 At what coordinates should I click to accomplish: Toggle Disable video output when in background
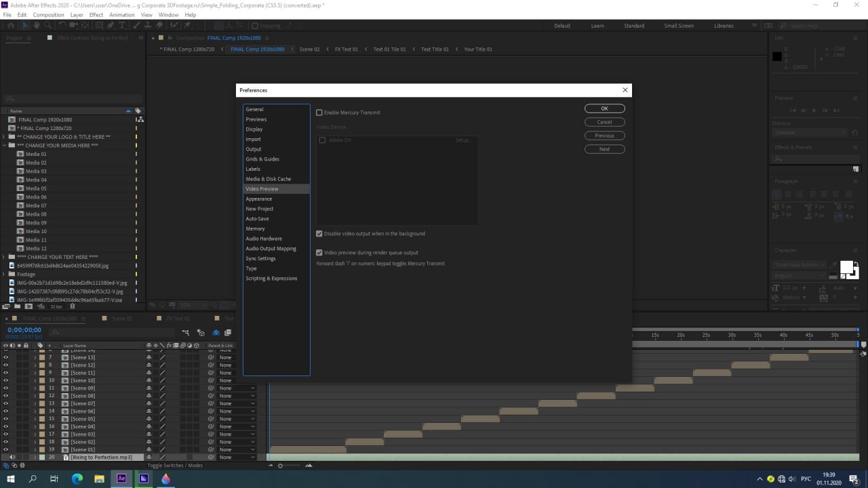(x=319, y=234)
